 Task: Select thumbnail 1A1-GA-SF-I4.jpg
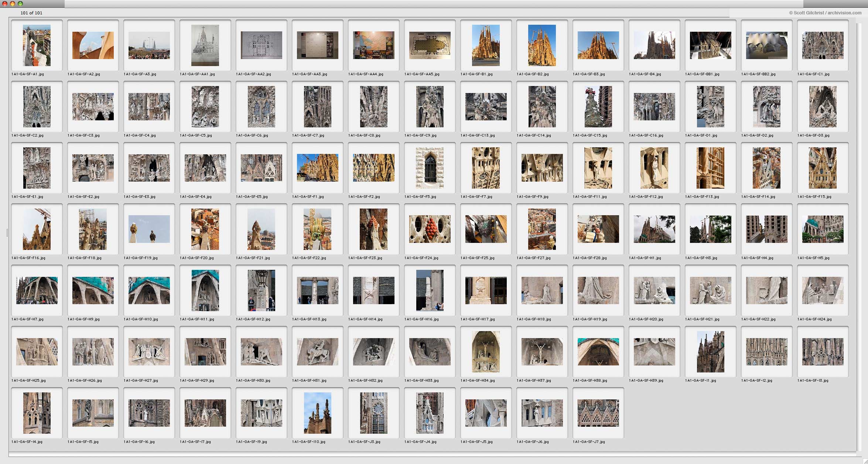click(37, 413)
